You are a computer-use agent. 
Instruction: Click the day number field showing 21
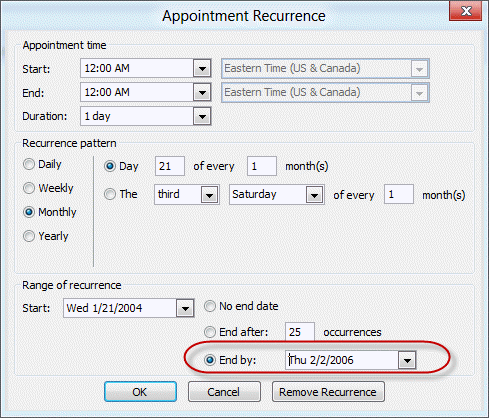coord(170,166)
